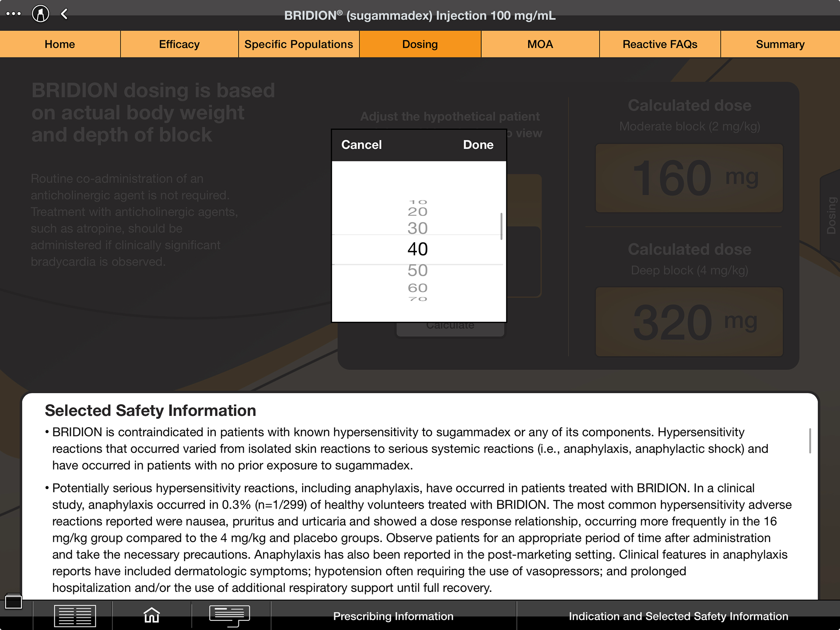Click the vertical Dosing side tab
The height and width of the screenshot is (630, 840).
pos(831,215)
